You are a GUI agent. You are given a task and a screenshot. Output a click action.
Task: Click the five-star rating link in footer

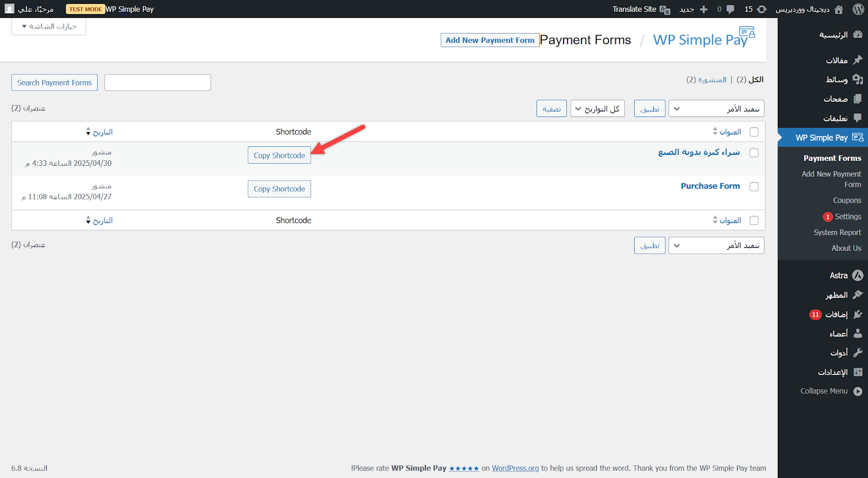tap(464, 469)
